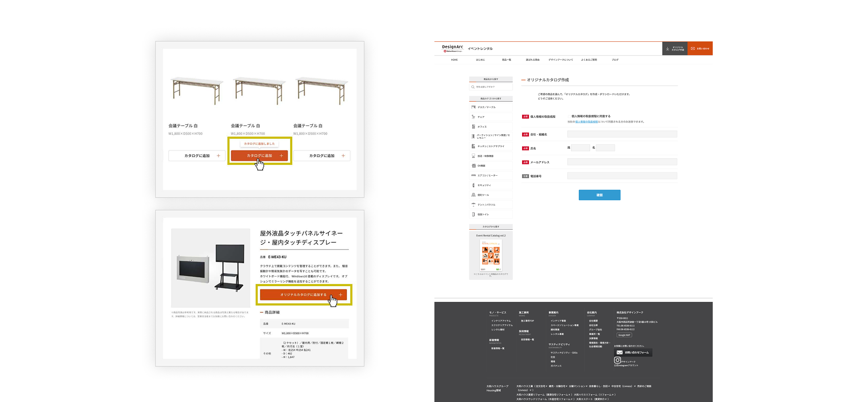Click the 会社・組織名 input field

622,134
